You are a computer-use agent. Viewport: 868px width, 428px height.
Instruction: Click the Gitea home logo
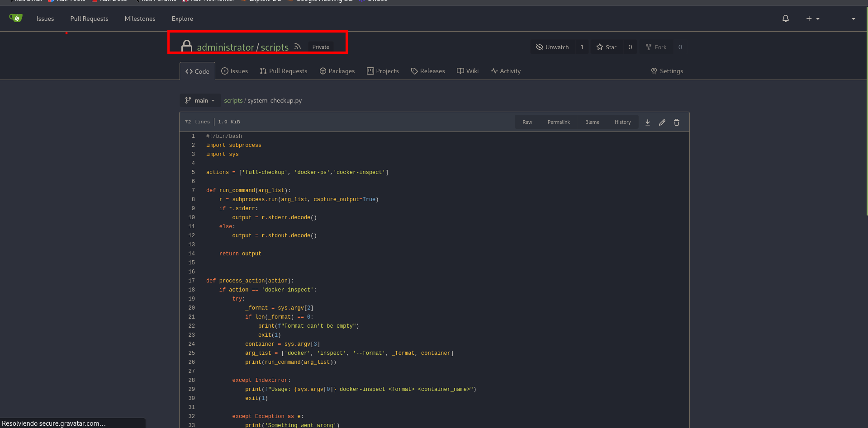[x=16, y=18]
